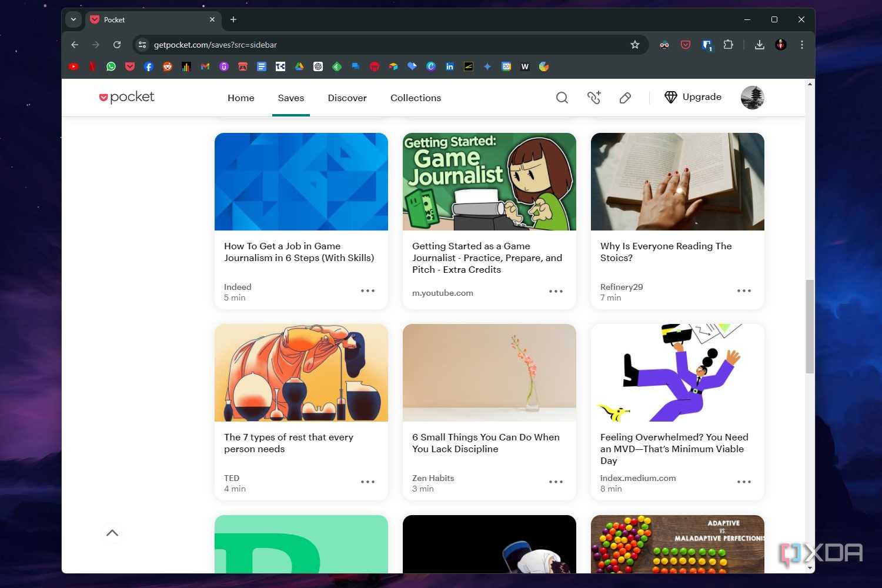Click the site information icon in address bar

click(x=142, y=45)
